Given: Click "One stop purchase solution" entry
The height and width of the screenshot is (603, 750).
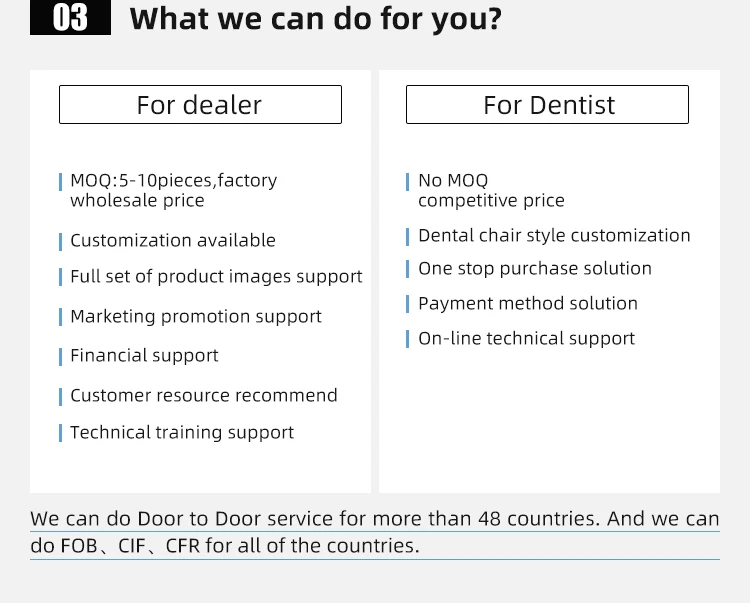Looking at the screenshot, I should pyautogui.click(x=534, y=268).
